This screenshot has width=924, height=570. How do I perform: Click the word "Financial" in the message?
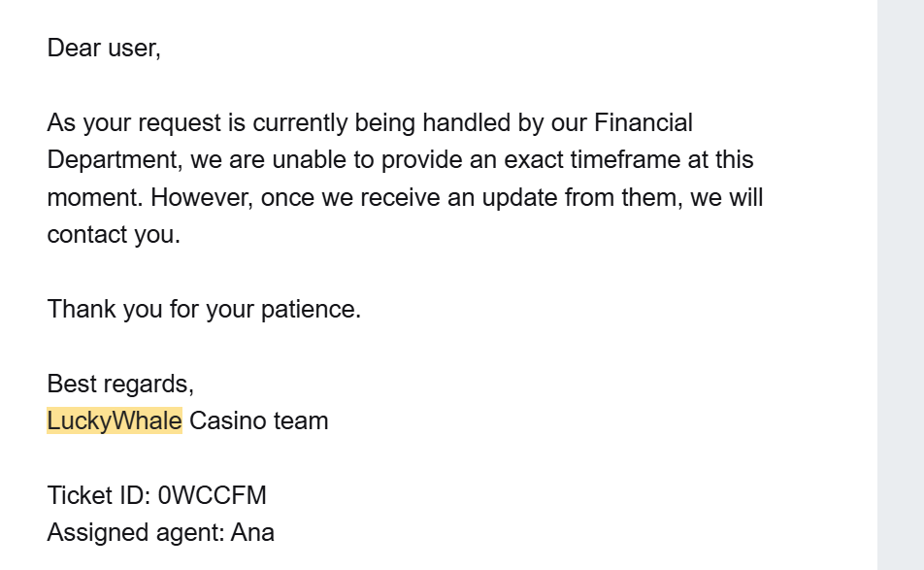pyautogui.click(x=643, y=122)
